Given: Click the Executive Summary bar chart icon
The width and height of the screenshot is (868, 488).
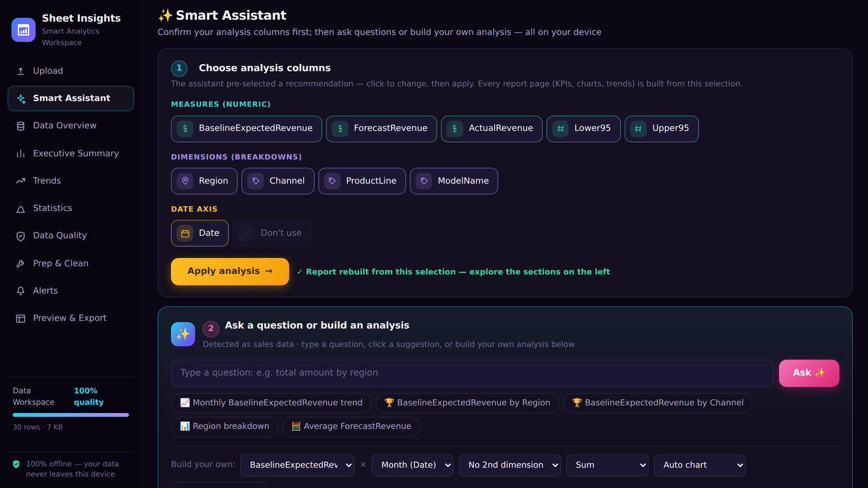Looking at the screenshot, I should [x=20, y=154].
